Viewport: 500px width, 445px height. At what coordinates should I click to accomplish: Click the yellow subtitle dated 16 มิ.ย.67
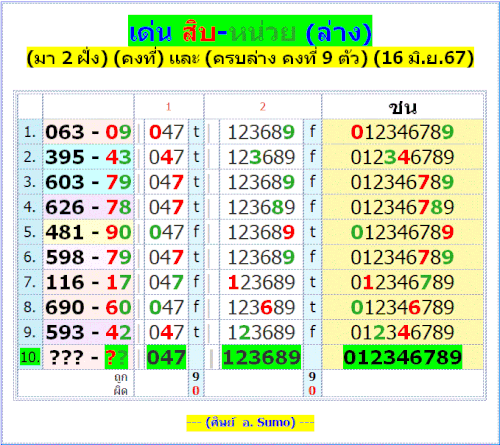(x=250, y=57)
